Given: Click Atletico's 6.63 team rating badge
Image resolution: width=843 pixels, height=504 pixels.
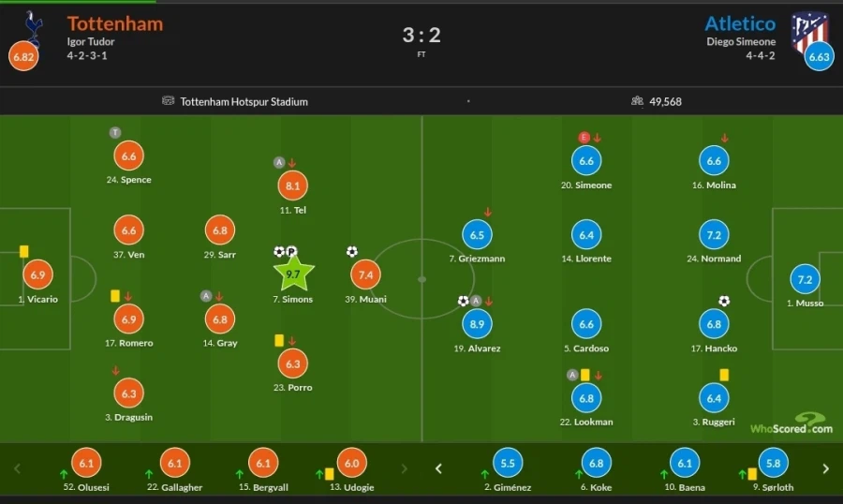Looking at the screenshot, I should [819, 57].
